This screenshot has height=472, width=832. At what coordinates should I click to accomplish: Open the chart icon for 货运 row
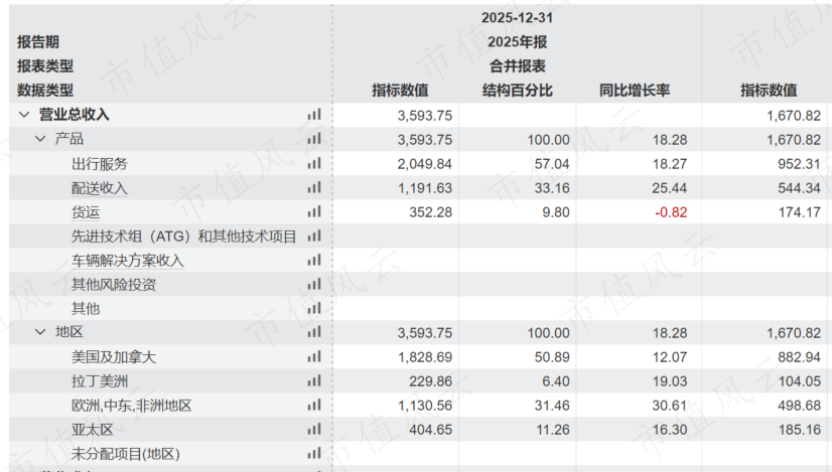click(315, 212)
